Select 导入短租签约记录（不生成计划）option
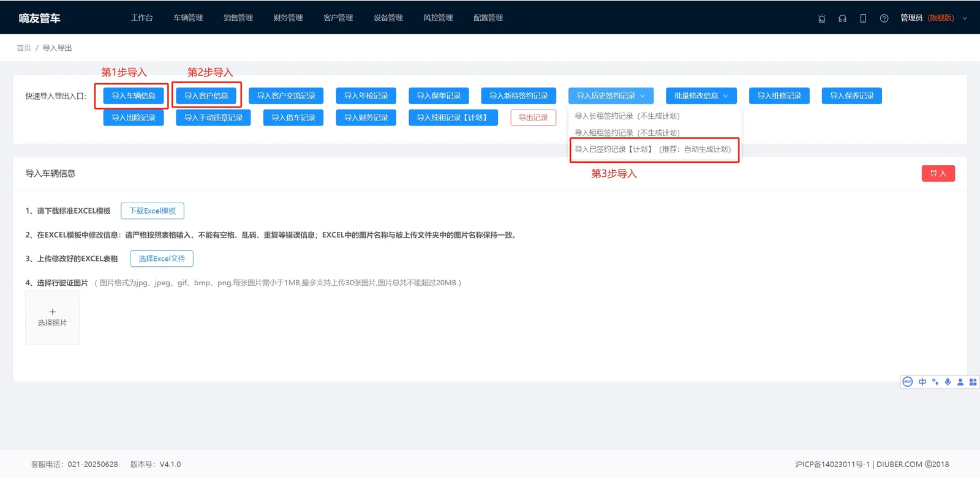The image size is (980, 478). pos(655,133)
